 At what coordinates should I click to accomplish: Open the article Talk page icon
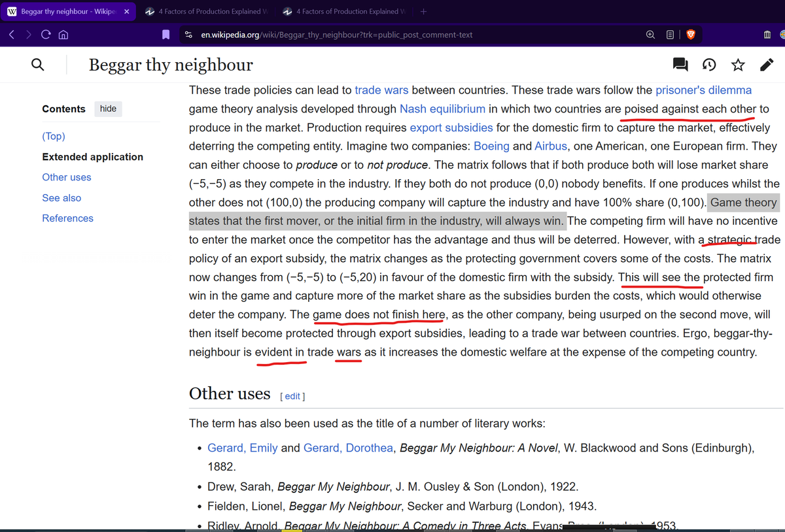point(680,64)
